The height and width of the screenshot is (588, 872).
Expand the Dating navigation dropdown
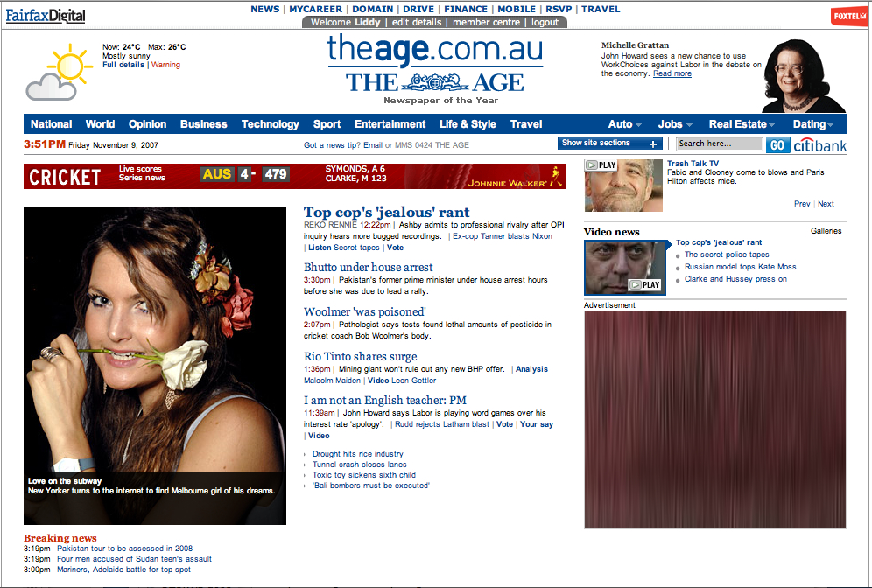tap(812, 123)
